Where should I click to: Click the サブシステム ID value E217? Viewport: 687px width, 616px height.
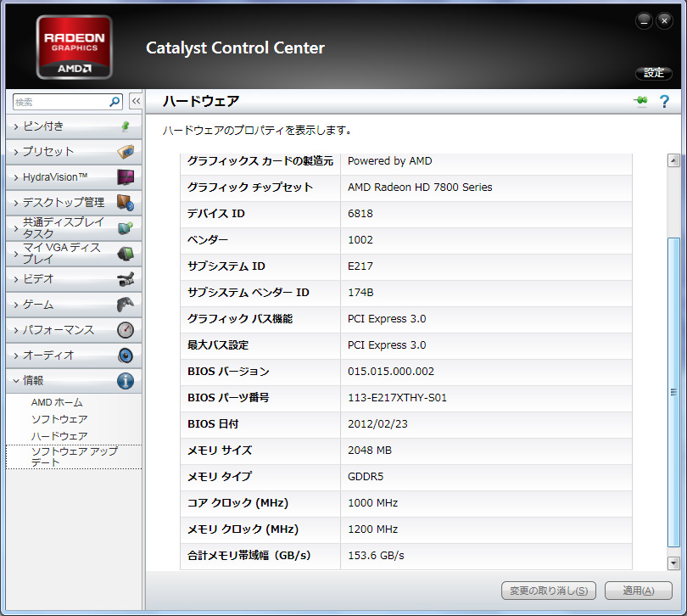[x=360, y=266]
